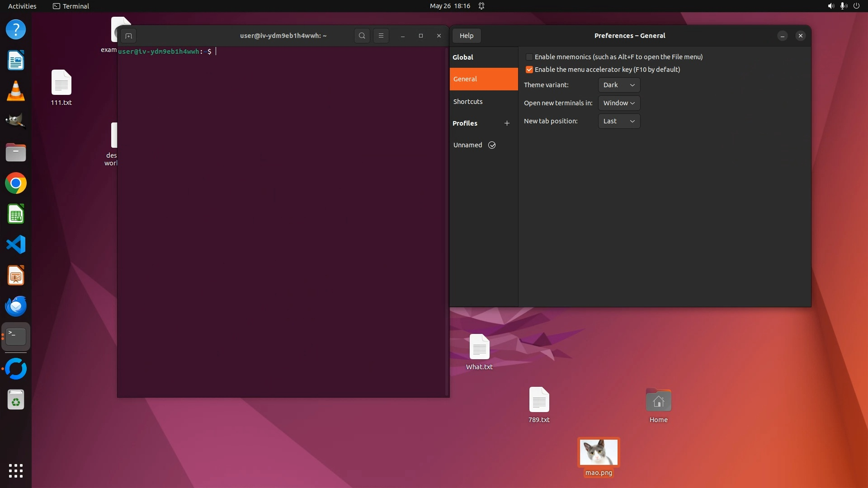The width and height of the screenshot is (868, 488).
Task: Select the Unnamed profile
Action: click(x=467, y=145)
